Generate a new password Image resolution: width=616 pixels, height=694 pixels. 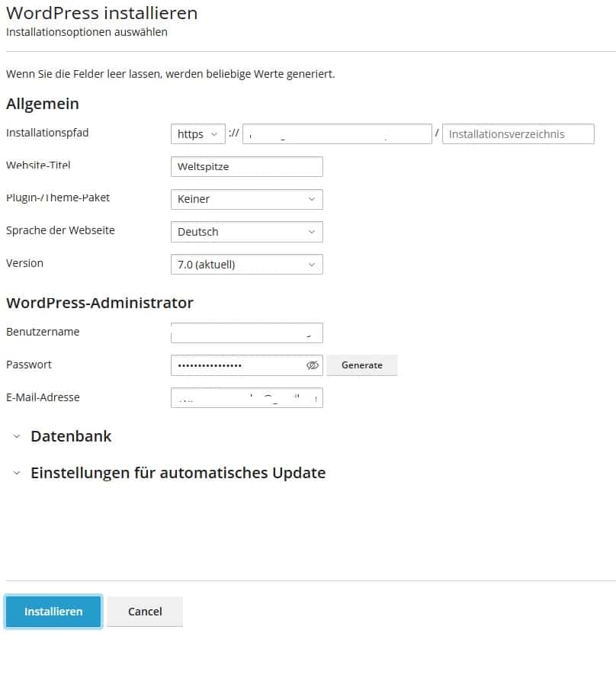362,365
